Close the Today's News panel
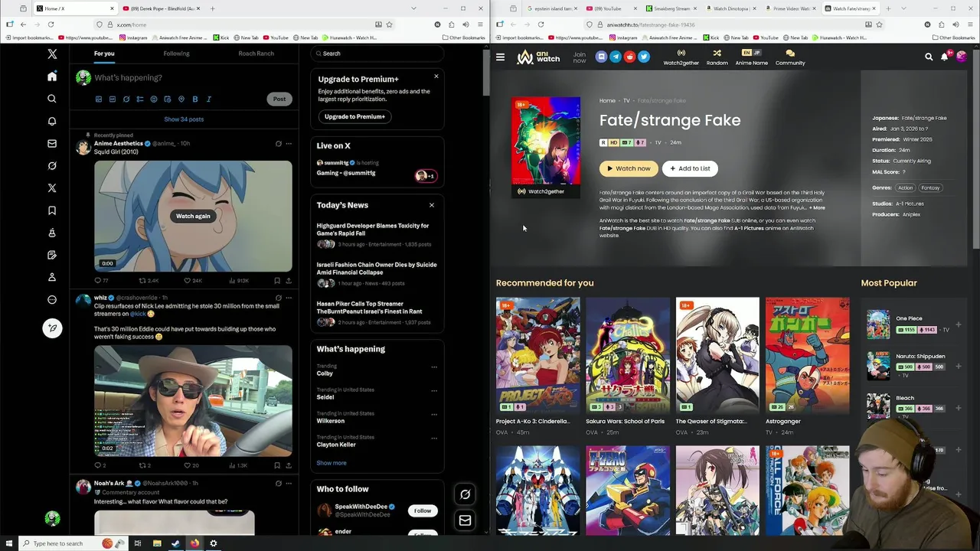Viewport: 980px width, 551px height. click(x=432, y=205)
